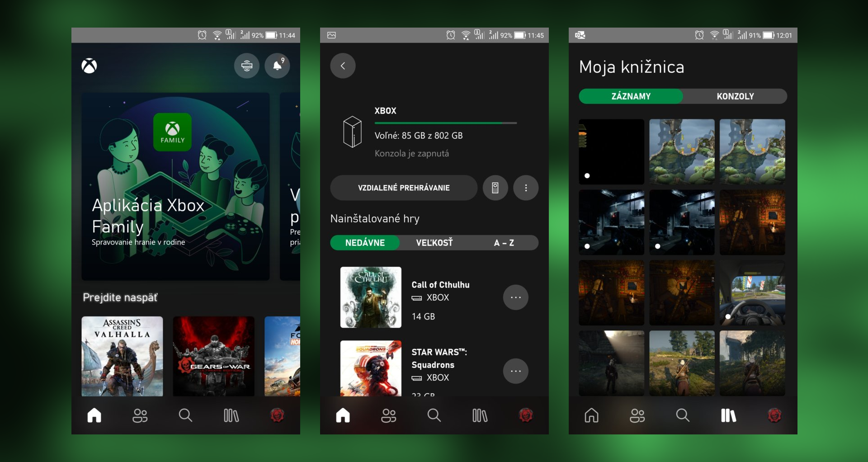This screenshot has height=462, width=868.
Task: Open the Forza Horizon game cover
Action: click(x=282, y=356)
